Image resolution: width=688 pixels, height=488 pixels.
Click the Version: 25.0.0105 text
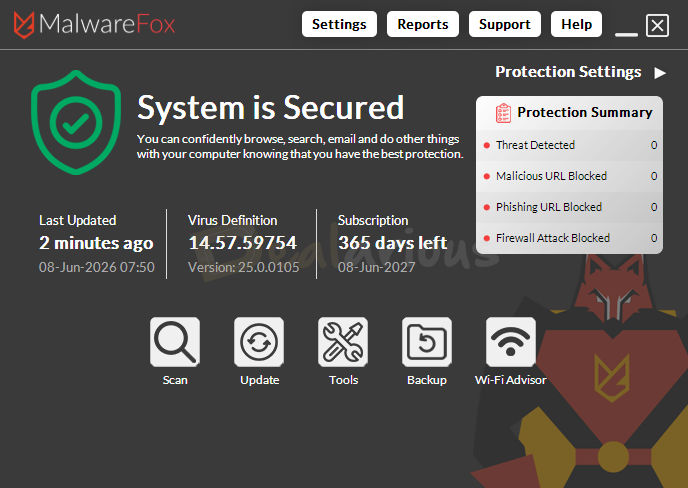244,267
